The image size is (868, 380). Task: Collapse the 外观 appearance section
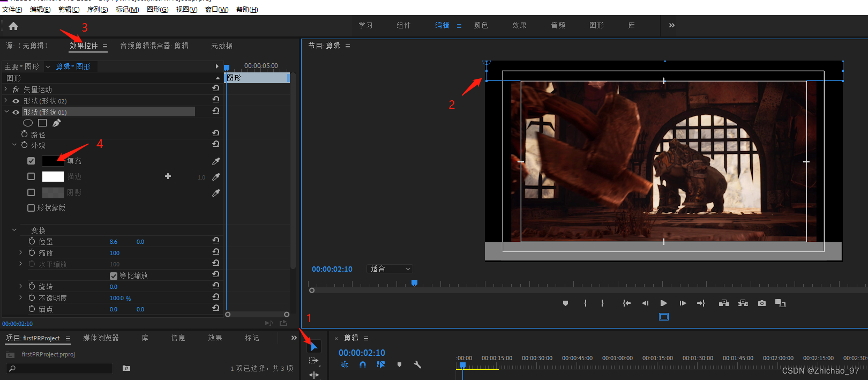[x=14, y=145]
